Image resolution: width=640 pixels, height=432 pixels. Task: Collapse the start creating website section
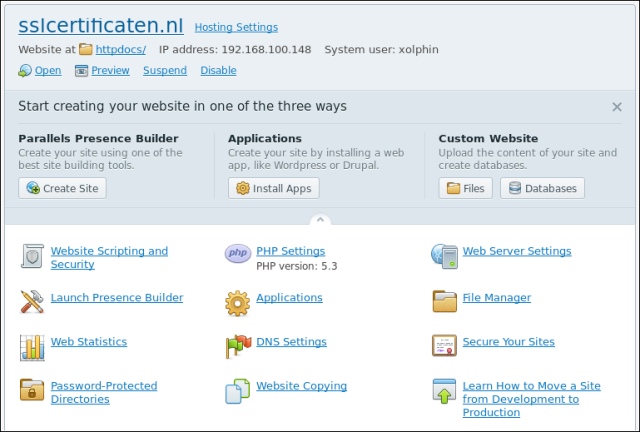[x=320, y=220]
